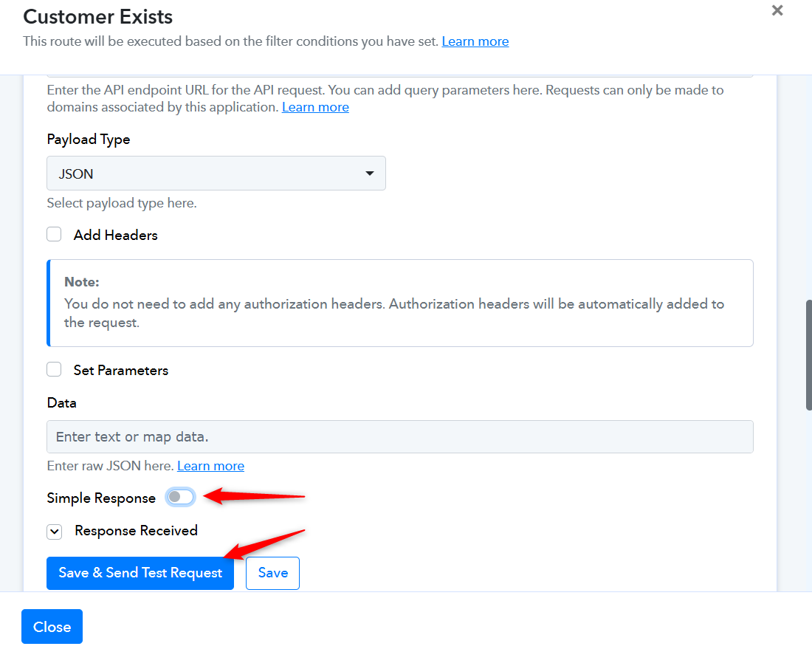812x649 pixels.
Task: Check the Set Parameters checkbox
Action: coord(54,370)
